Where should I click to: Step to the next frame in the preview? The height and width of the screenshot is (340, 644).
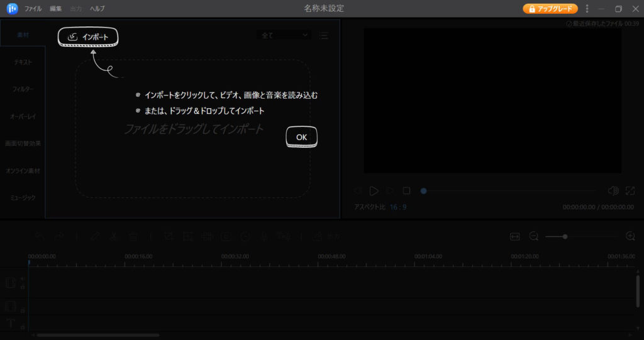coord(390,190)
